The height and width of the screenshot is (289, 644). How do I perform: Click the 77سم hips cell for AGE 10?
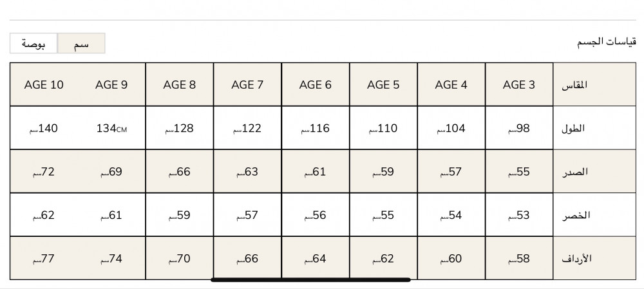(x=44, y=258)
